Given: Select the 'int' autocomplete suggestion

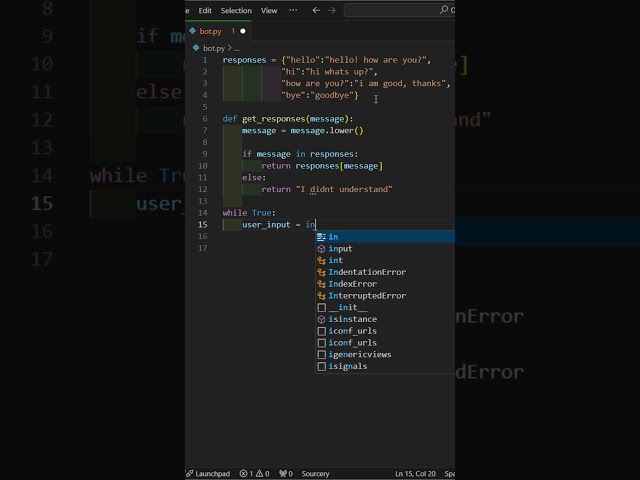Looking at the screenshot, I should (x=385, y=260).
